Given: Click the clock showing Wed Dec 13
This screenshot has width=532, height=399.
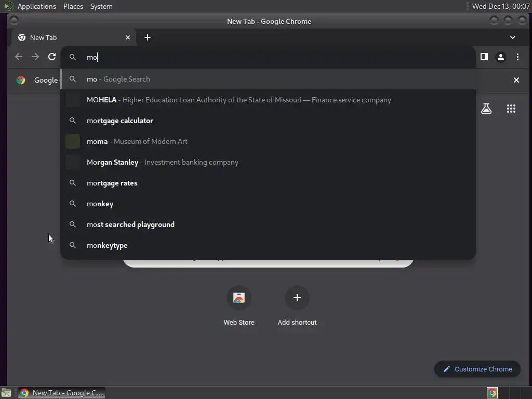Looking at the screenshot, I should pyautogui.click(x=501, y=6).
